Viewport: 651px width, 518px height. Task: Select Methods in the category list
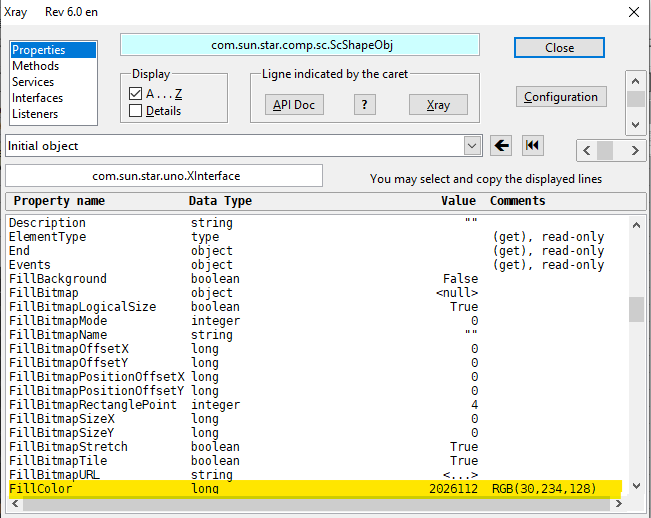[35, 66]
